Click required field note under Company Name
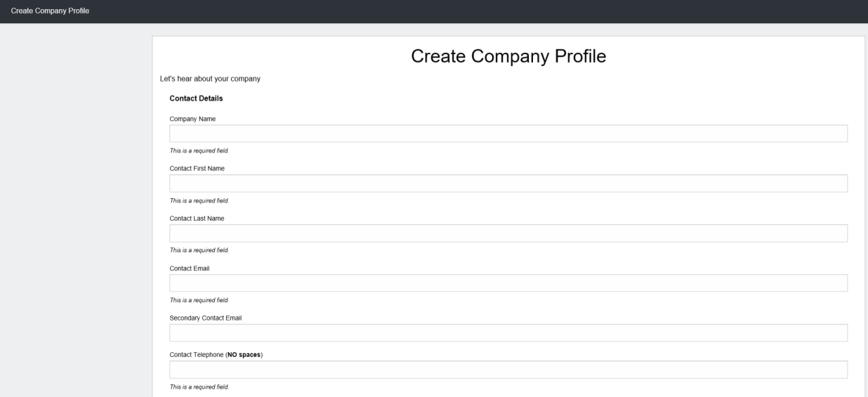868x397 pixels. [x=199, y=151]
